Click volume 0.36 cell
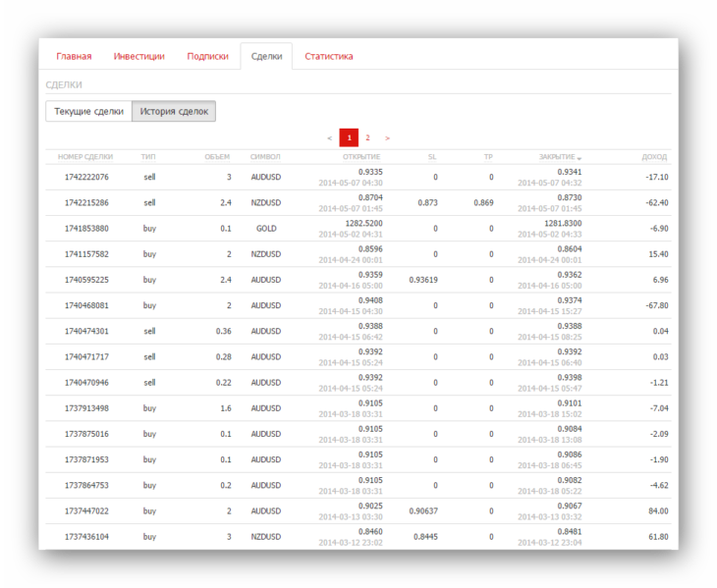717x588 pixels. pyautogui.click(x=224, y=331)
